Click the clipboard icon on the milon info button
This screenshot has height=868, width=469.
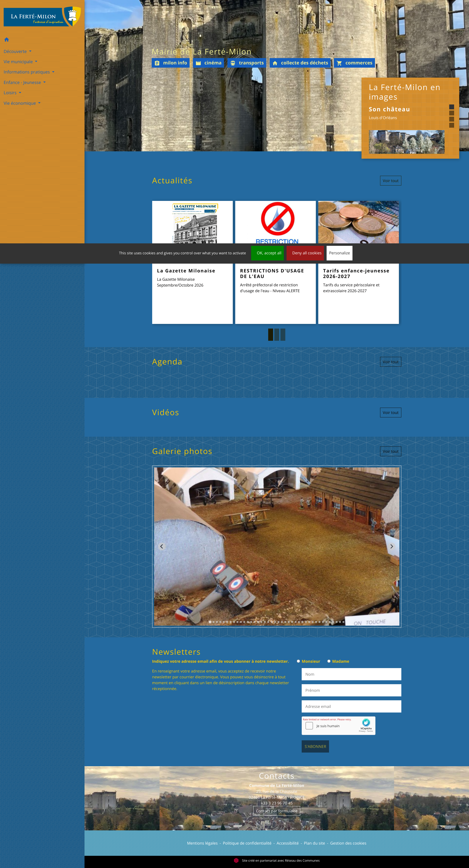tap(157, 63)
